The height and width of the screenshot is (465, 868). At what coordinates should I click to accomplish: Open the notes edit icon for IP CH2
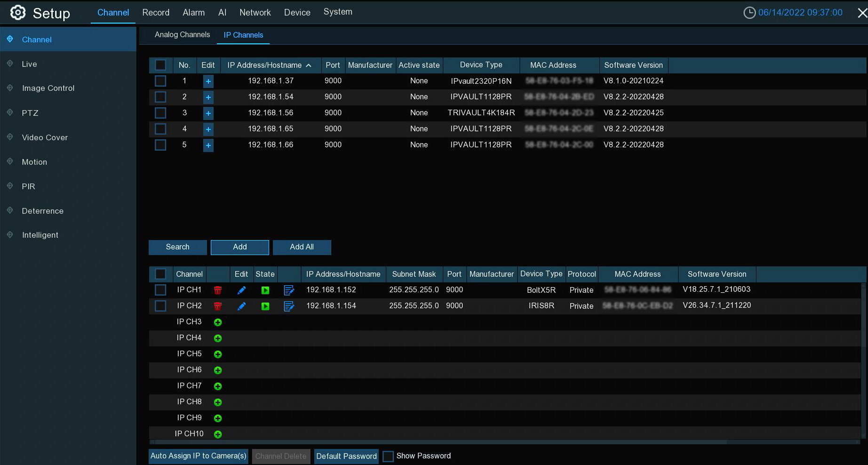(x=289, y=306)
